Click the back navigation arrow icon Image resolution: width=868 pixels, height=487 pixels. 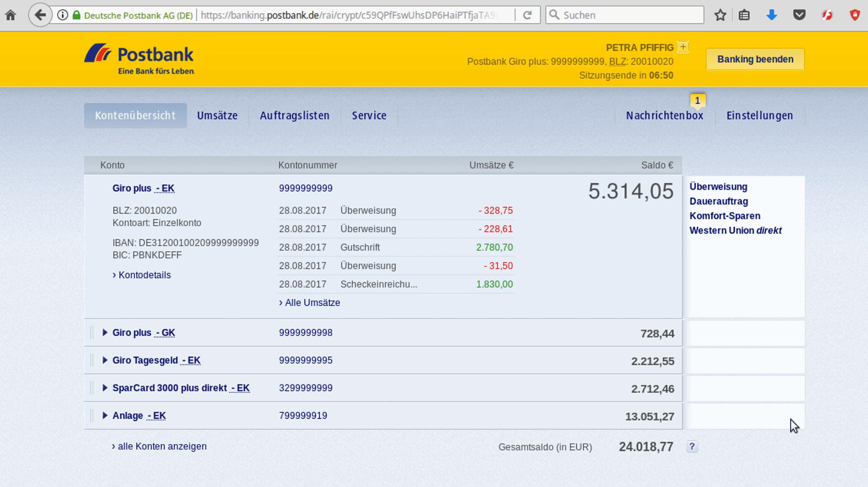[40, 15]
